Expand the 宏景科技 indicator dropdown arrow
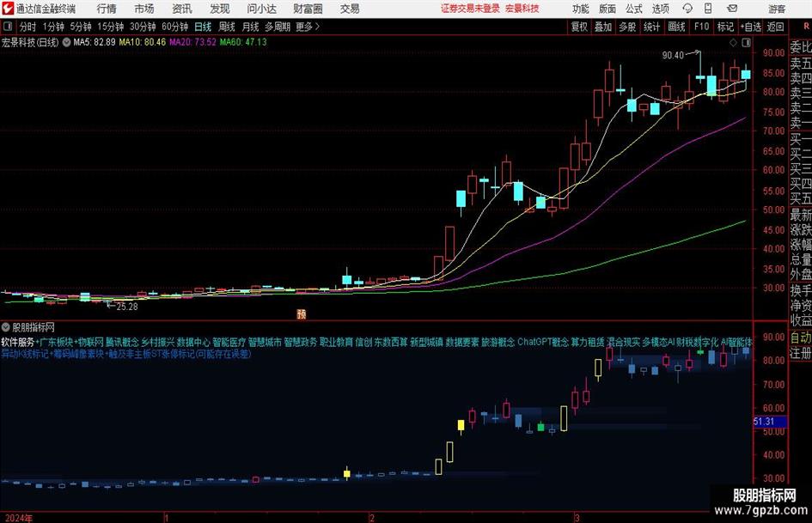Screen dimensions: 812x523 pyautogui.click(x=66, y=42)
